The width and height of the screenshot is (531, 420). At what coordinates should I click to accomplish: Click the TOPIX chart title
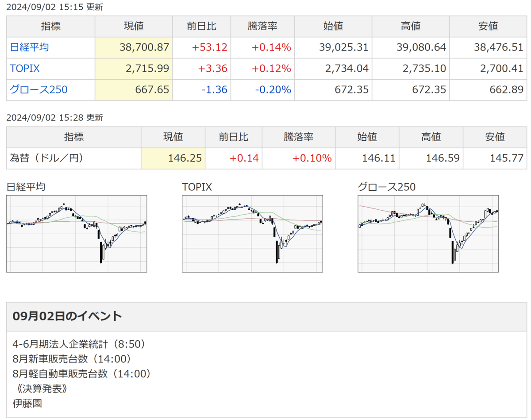[x=197, y=187]
